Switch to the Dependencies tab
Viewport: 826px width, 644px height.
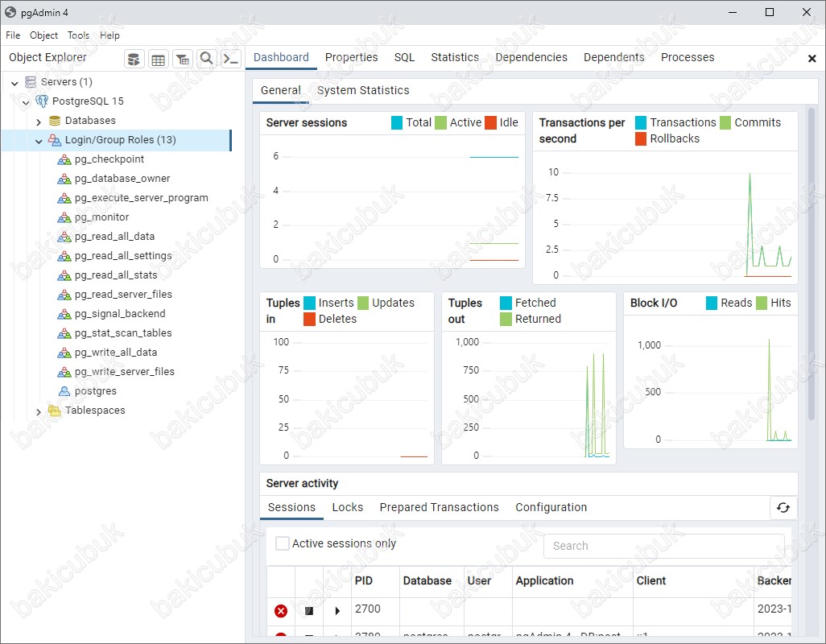531,57
